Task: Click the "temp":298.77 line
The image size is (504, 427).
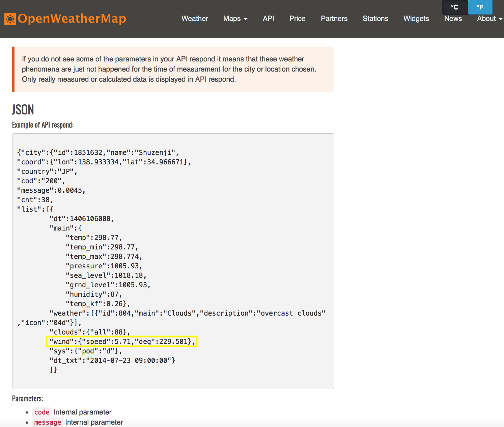Action: tap(94, 238)
